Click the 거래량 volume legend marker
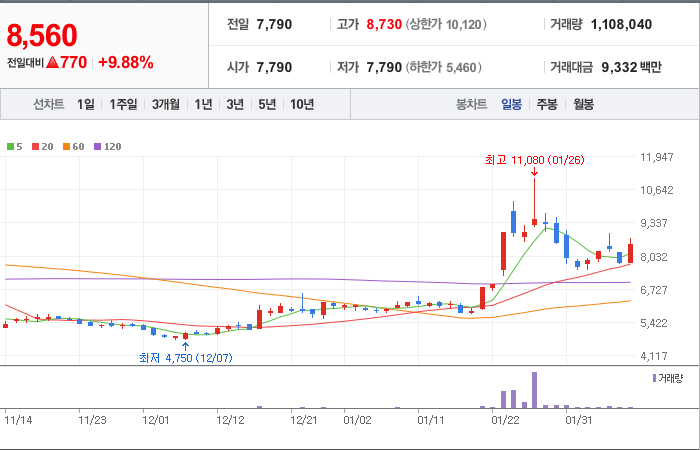 tap(654, 378)
